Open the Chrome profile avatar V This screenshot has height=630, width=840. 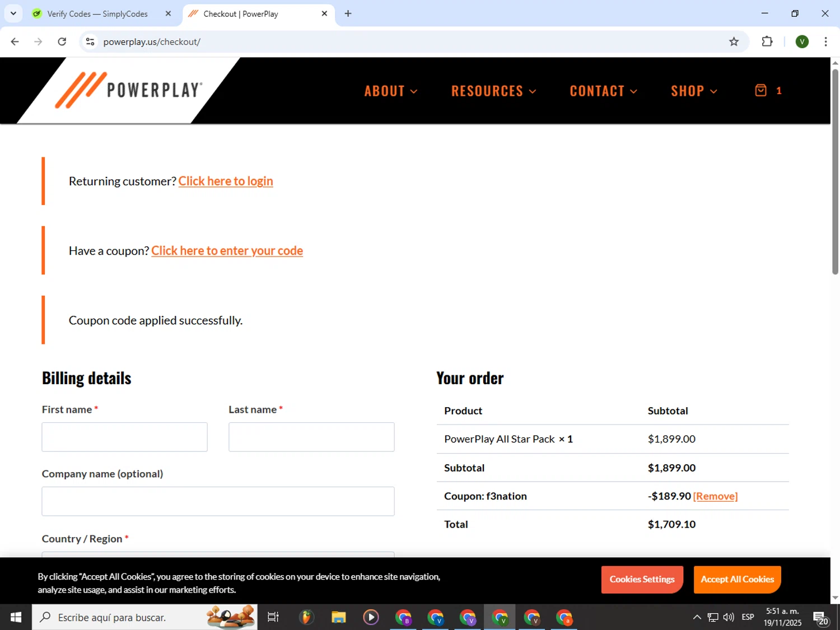pos(802,41)
